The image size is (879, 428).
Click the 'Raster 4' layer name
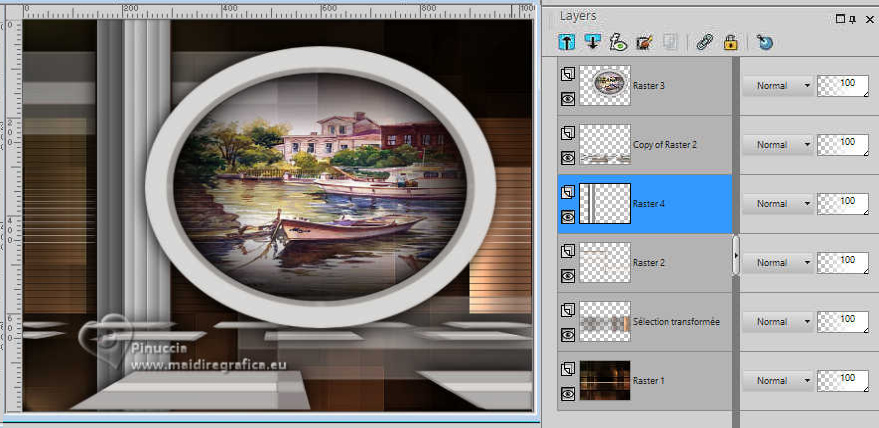click(649, 204)
